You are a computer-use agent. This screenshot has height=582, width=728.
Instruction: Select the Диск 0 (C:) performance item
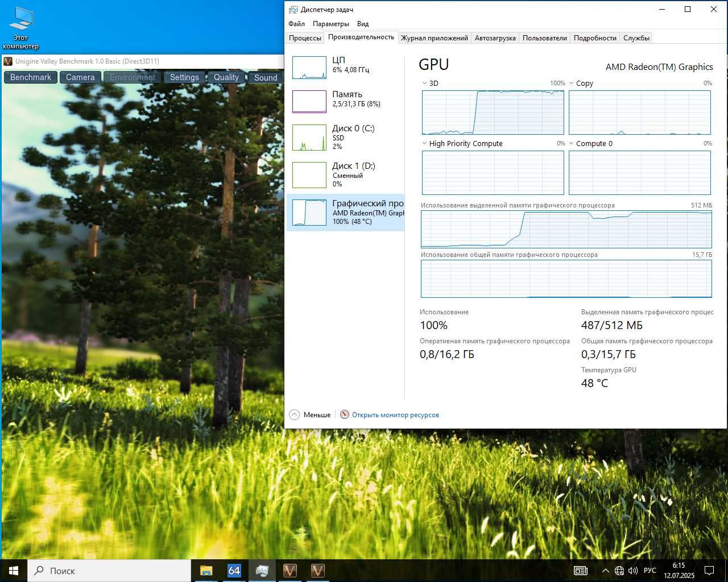[x=345, y=138]
